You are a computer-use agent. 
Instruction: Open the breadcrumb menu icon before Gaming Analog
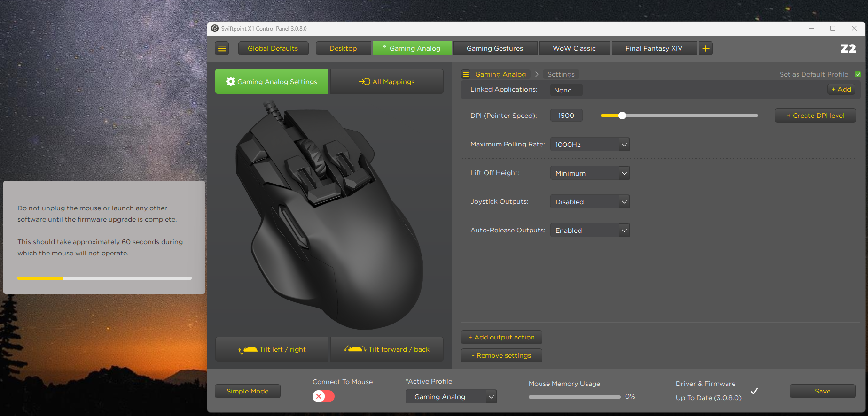pyautogui.click(x=466, y=74)
